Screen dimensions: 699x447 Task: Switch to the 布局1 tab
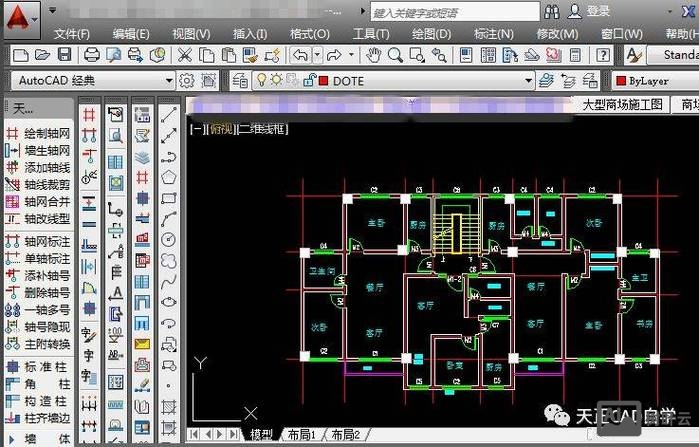pos(301,435)
